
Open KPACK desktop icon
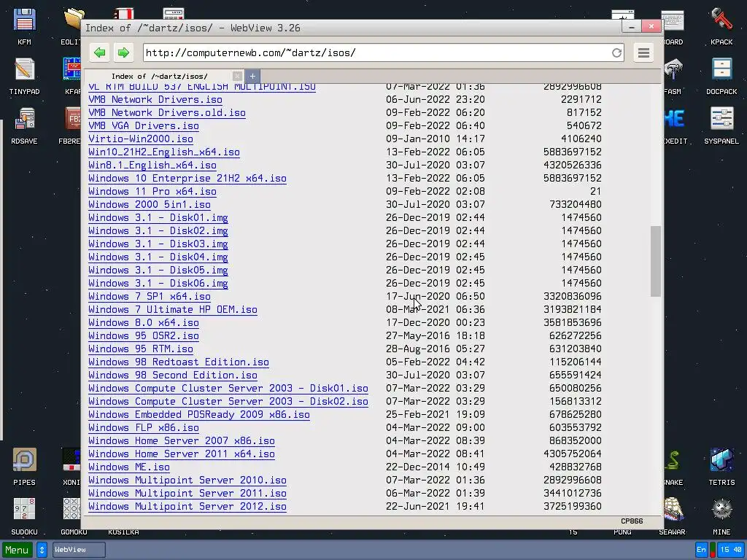tap(721, 26)
